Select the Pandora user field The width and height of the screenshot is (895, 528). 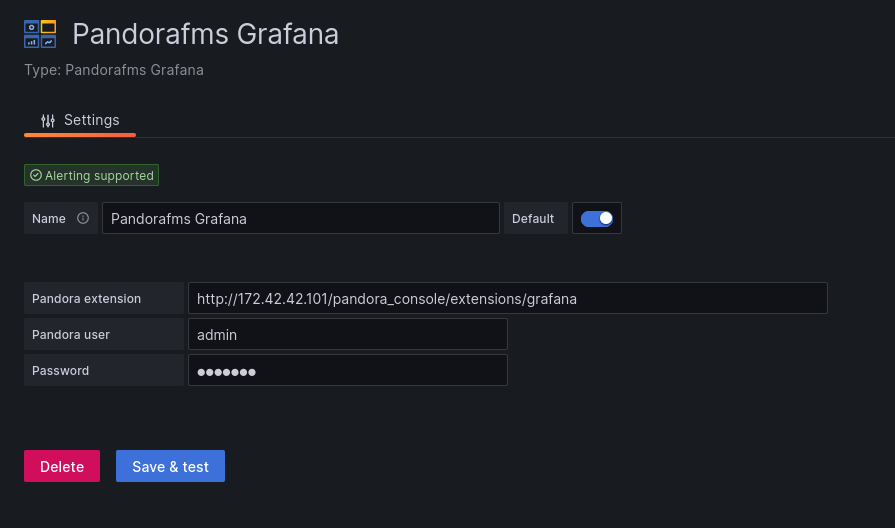coord(348,334)
